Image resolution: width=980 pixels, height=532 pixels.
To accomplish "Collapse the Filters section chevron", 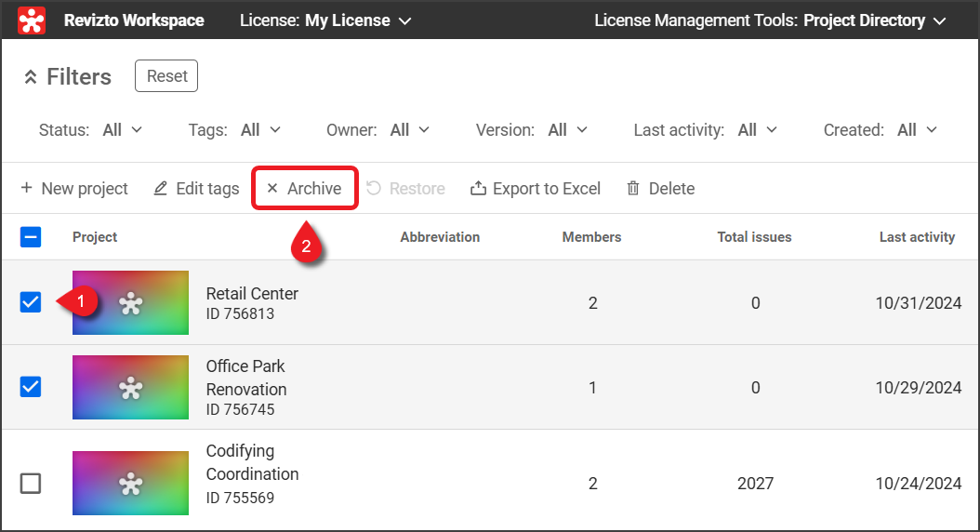I will (x=31, y=77).
